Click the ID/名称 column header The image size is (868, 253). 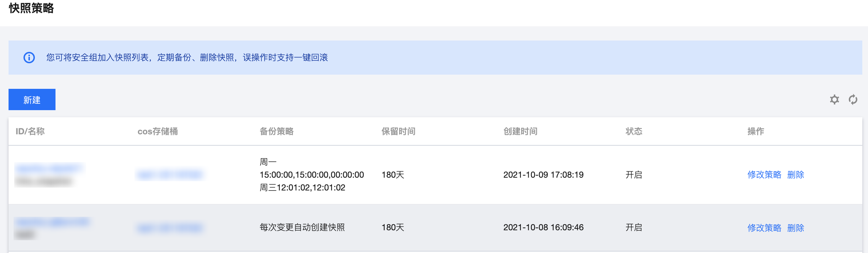(x=30, y=131)
